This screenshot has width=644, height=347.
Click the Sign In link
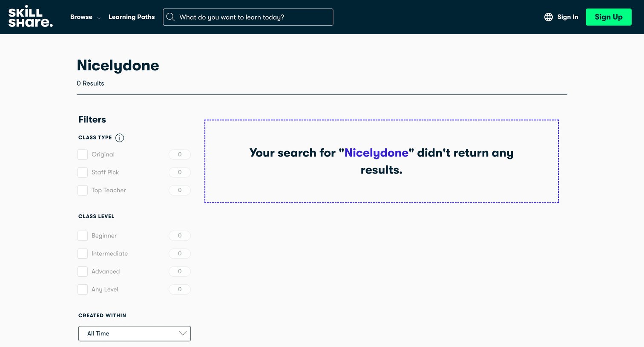point(568,17)
